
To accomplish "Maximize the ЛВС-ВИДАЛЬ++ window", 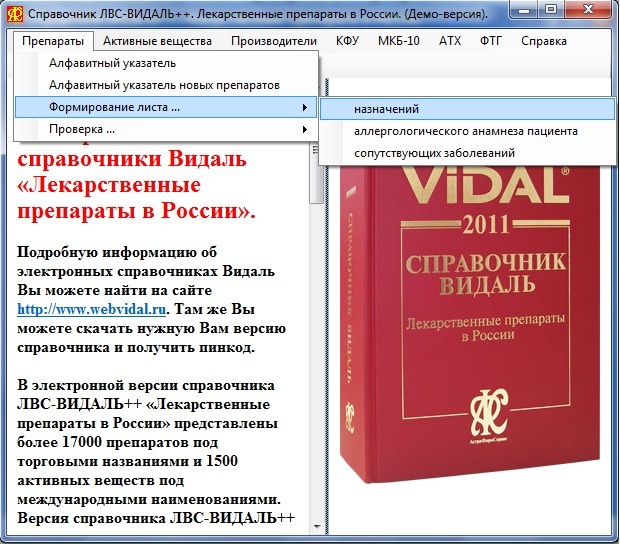I will (x=551, y=9).
